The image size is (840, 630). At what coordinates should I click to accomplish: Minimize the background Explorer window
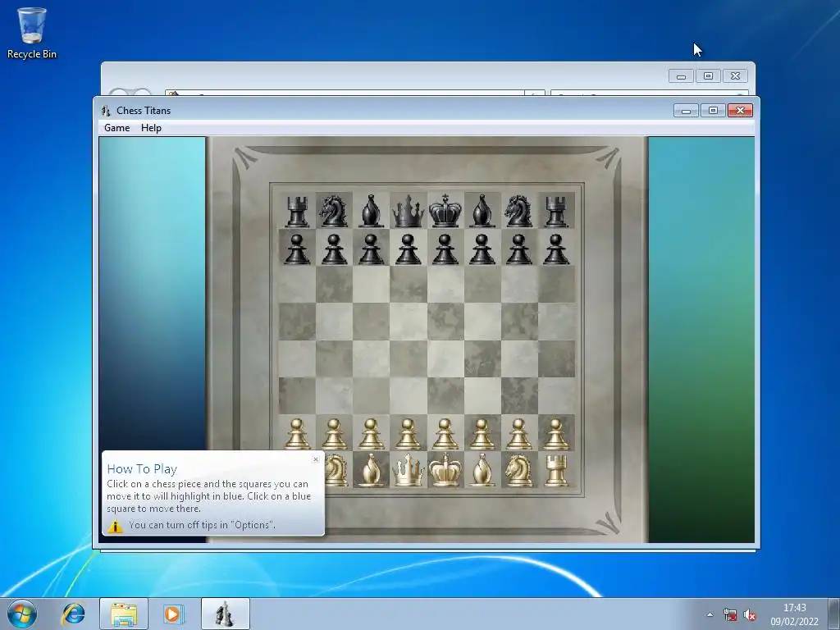[x=682, y=76]
